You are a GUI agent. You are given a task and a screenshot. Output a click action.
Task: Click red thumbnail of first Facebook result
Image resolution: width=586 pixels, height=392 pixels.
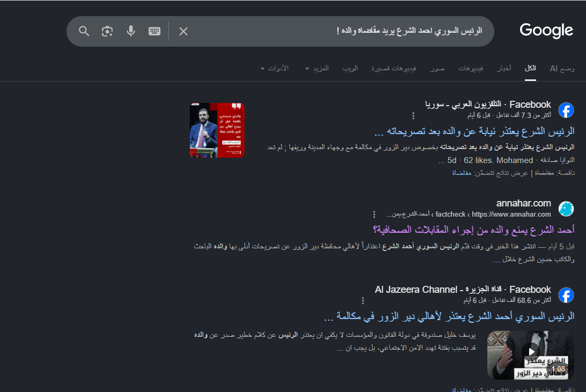point(217,130)
